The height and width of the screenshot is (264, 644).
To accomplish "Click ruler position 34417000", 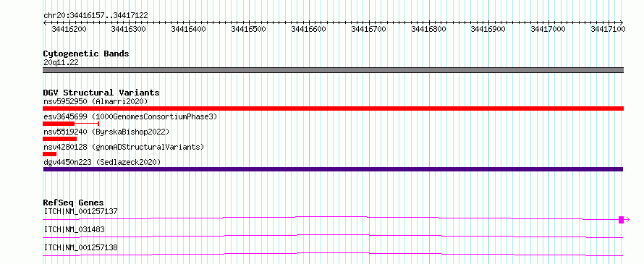I will point(548,29).
